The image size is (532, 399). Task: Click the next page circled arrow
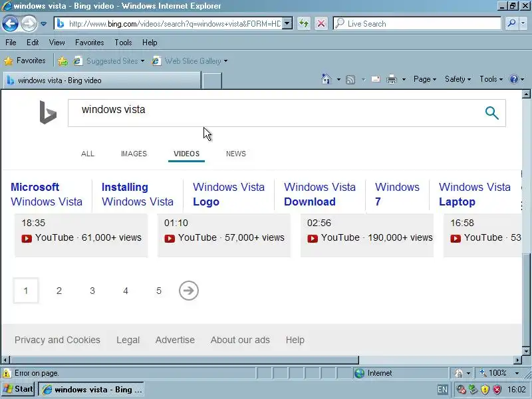pos(189,291)
